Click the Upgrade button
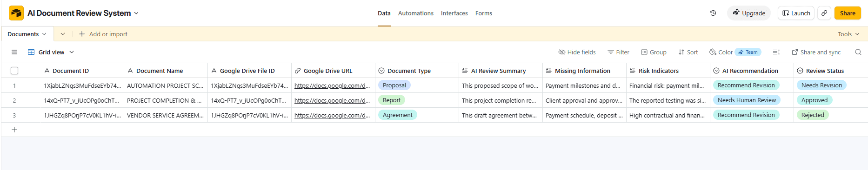Screen dimensions: 868x170 749,13
